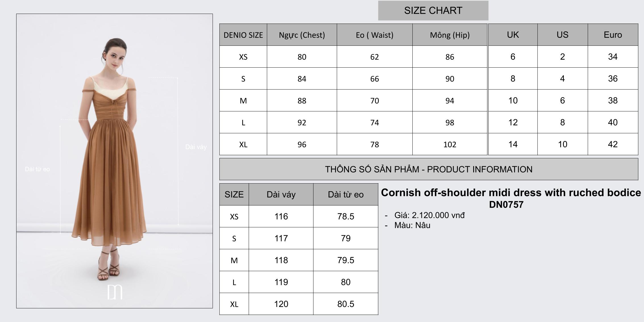Click the 'Dài từ eo' label on photo
Image resolution: width=644 pixels, height=322 pixels.
coord(37,169)
